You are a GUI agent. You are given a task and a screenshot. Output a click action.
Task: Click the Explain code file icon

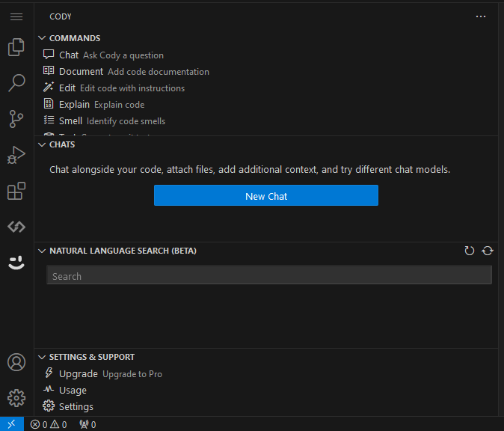pyautogui.click(x=49, y=103)
